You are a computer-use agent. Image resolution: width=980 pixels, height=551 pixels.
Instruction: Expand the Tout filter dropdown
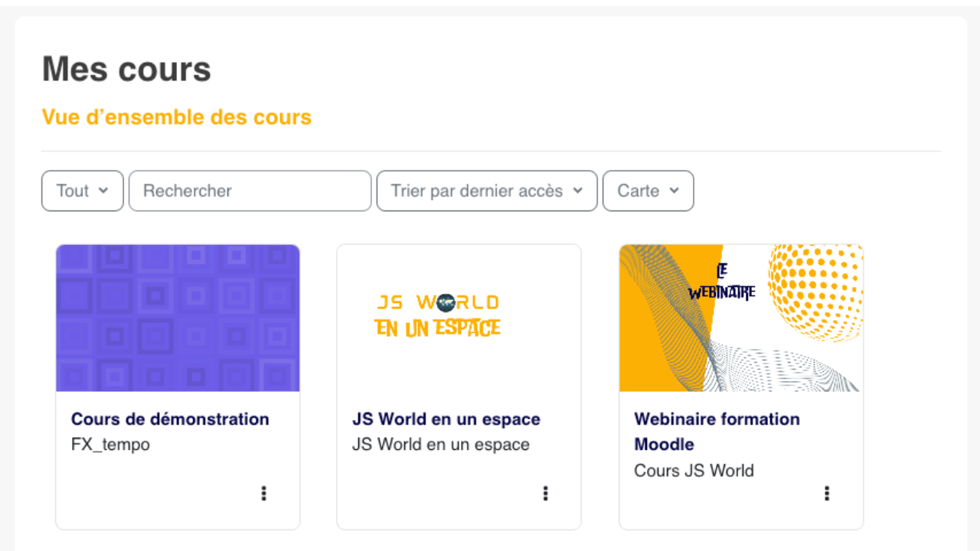coord(83,191)
